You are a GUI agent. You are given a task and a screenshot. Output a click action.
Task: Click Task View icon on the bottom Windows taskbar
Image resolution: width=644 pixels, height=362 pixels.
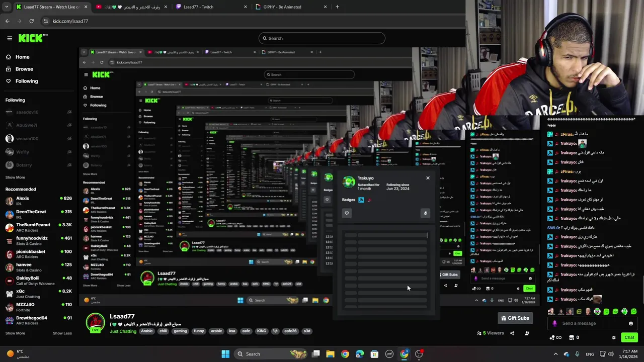pos(315,354)
